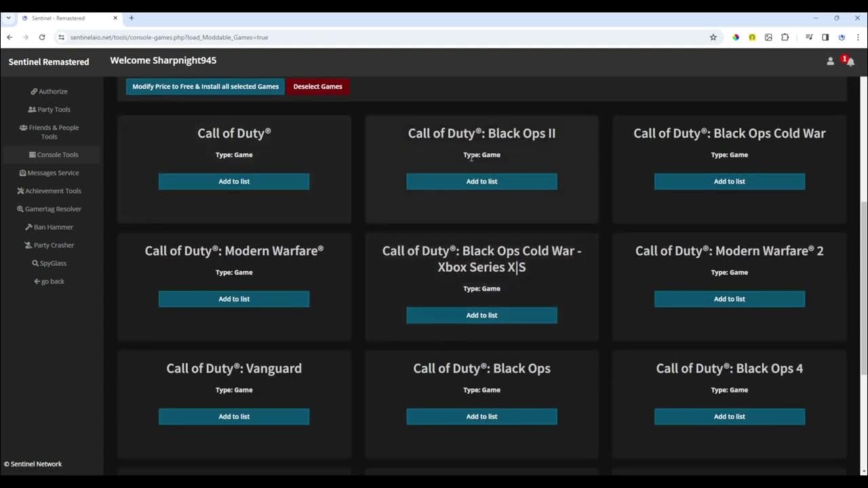Click the Sentinel Remastered logo text
The width and height of the screenshot is (868, 488).
[x=49, y=62]
